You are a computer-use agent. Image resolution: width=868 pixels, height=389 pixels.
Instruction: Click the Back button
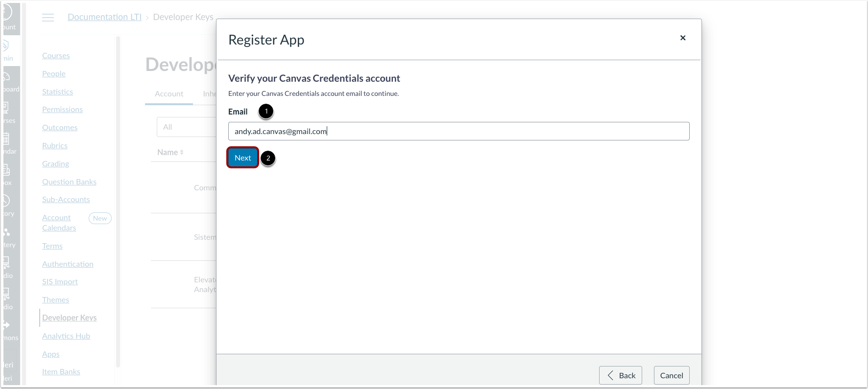pyautogui.click(x=621, y=375)
